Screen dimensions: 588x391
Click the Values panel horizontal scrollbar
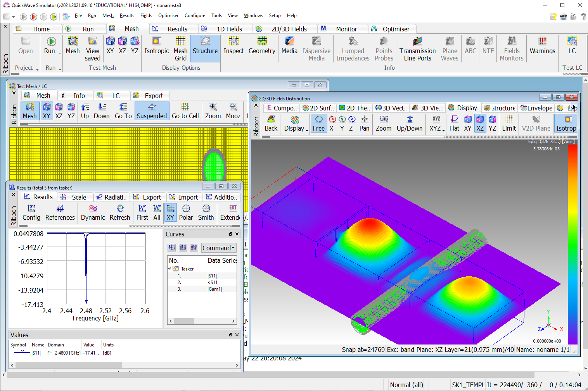point(125,365)
